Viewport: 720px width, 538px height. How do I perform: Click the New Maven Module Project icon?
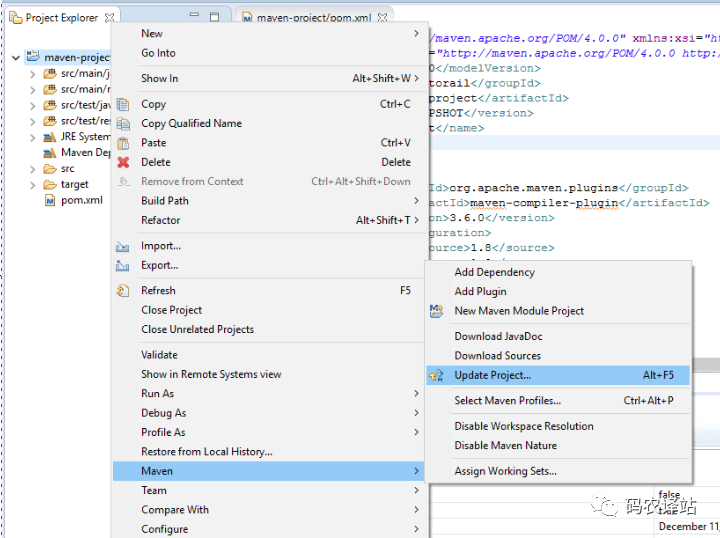[x=436, y=311]
